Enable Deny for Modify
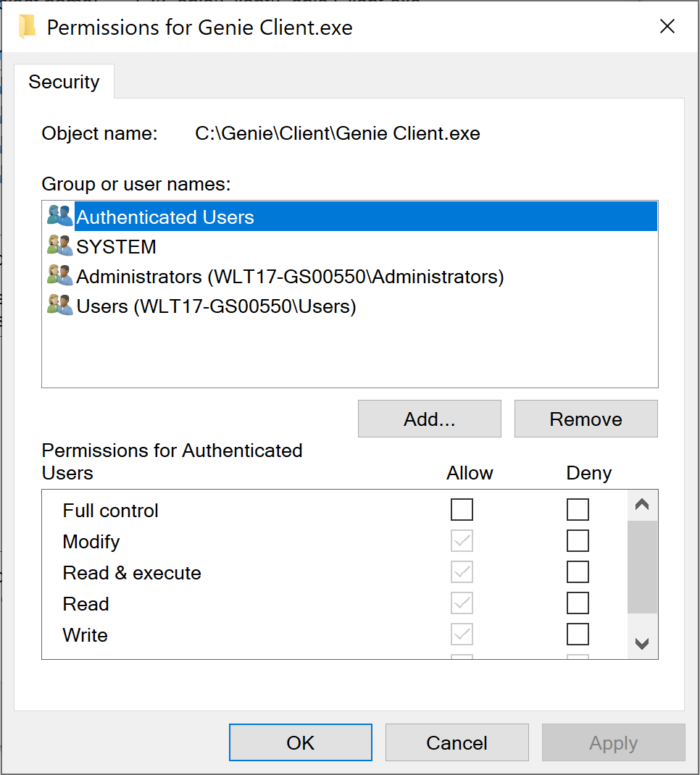This screenshot has width=700, height=775. tap(578, 540)
